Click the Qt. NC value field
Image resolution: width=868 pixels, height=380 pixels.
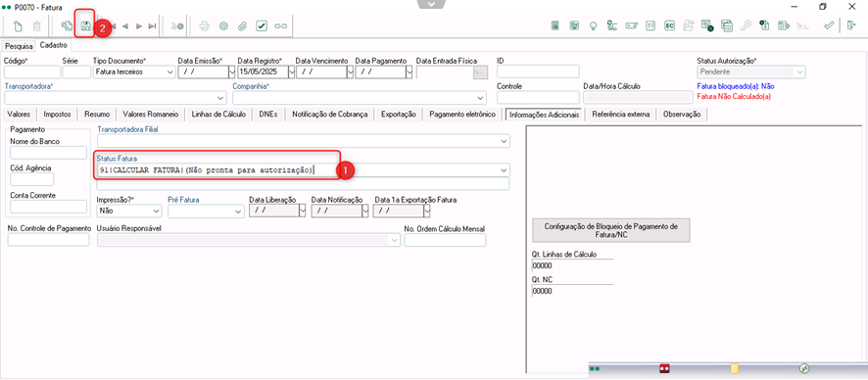coord(572,291)
